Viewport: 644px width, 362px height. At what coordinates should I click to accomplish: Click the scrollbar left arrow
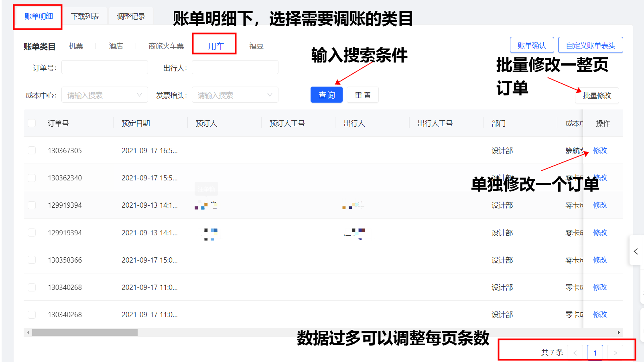28,332
